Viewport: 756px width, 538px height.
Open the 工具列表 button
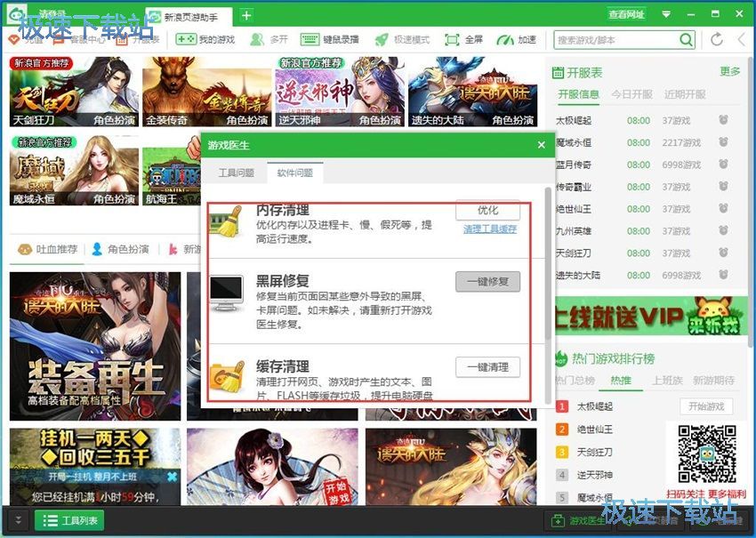click(x=69, y=520)
